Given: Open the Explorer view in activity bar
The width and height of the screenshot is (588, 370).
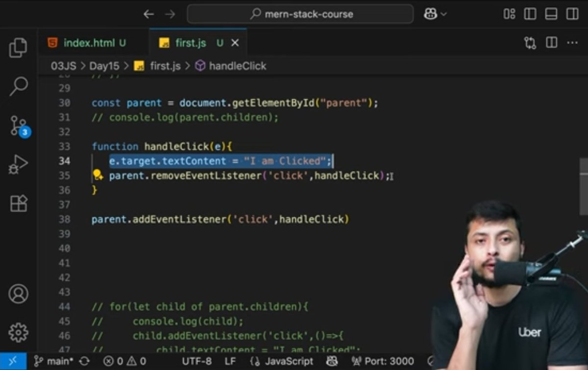Looking at the screenshot, I should (x=18, y=47).
